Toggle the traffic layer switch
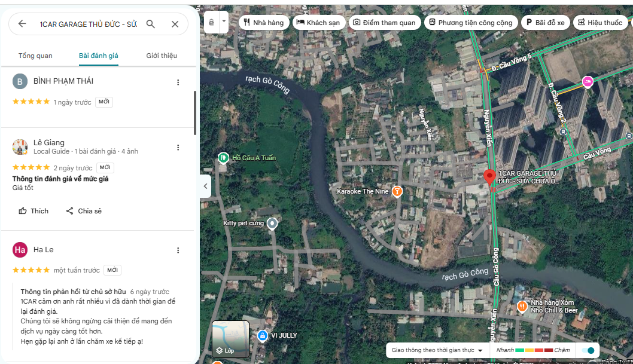The image size is (633, 364). (x=588, y=350)
